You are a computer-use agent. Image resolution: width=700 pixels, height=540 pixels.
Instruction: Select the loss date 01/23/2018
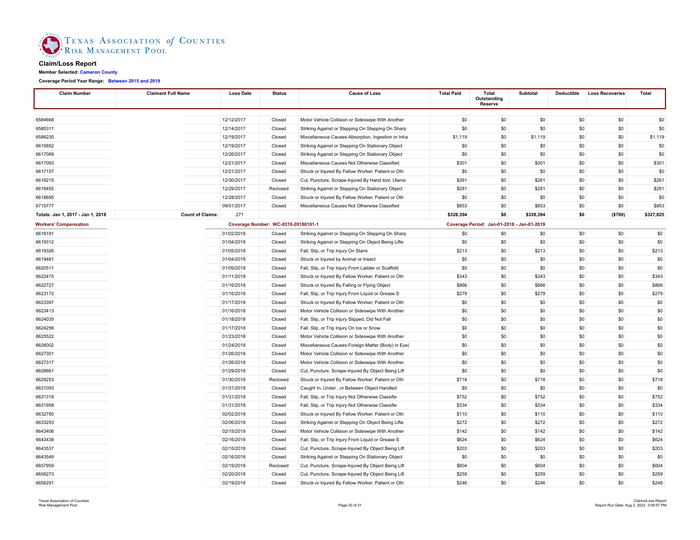[x=233, y=336]
